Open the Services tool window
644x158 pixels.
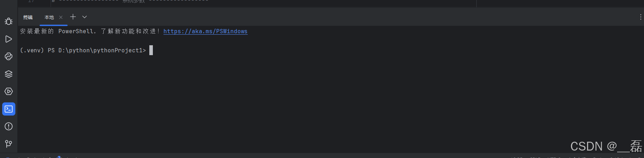coord(8,92)
